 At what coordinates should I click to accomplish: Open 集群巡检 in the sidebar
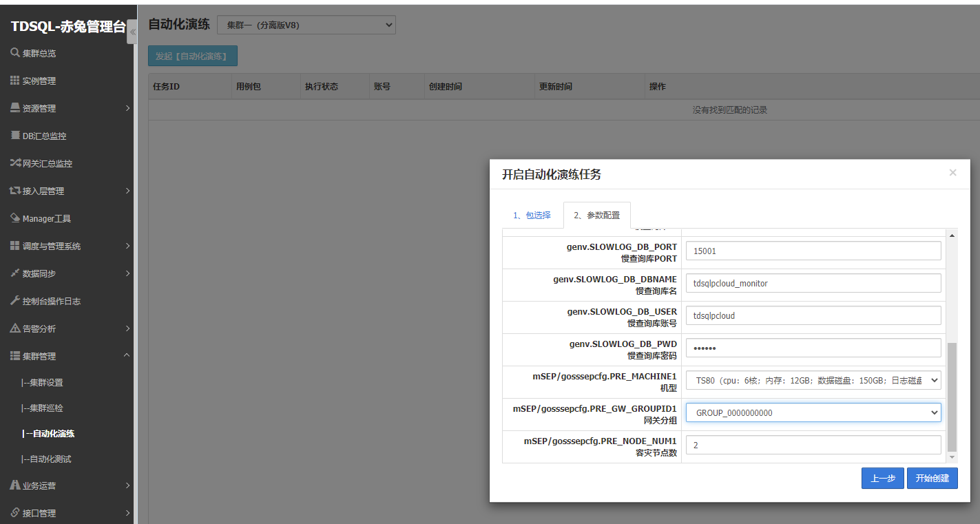(43, 408)
